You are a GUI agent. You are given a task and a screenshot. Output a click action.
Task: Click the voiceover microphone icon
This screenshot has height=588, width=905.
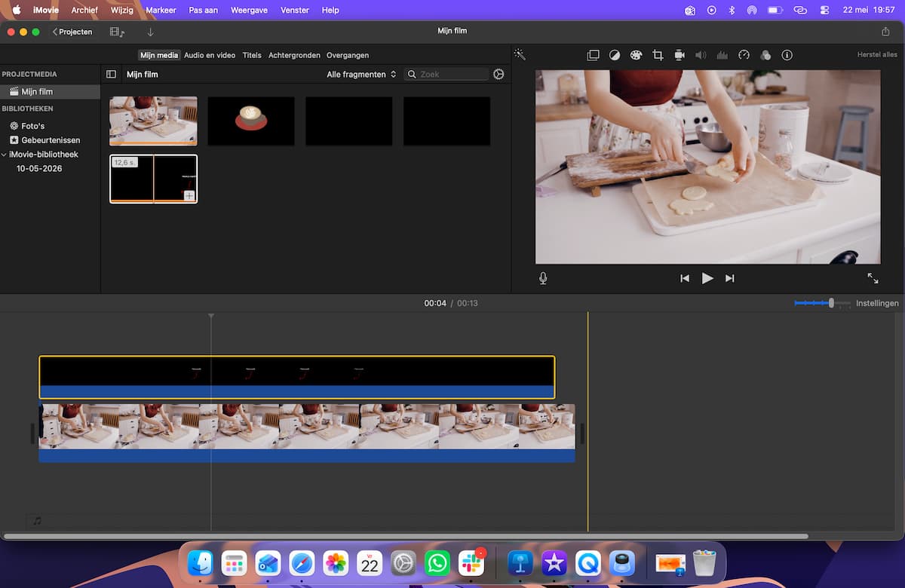(543, 278)
